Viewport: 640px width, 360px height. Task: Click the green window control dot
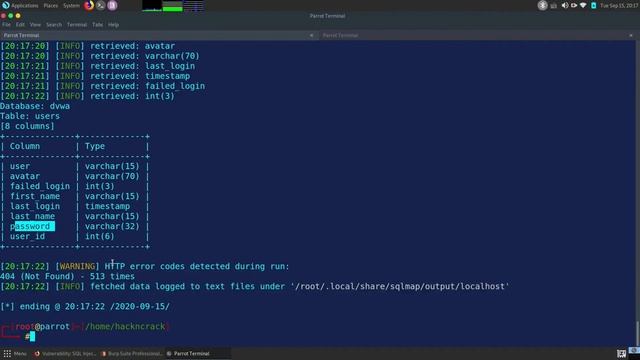(x=11, y=16)
